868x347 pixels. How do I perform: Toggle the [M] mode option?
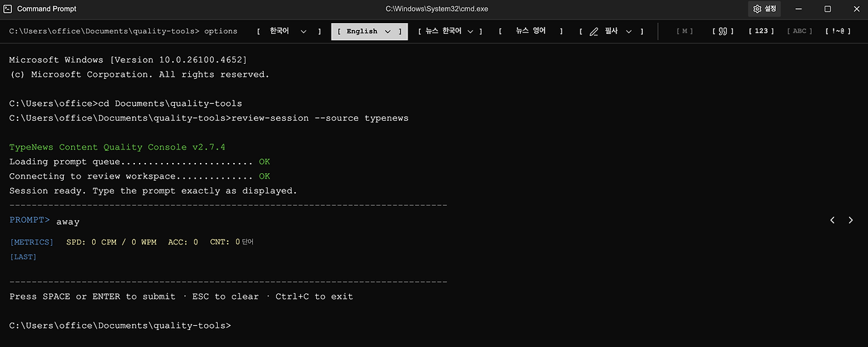[685, 31]
